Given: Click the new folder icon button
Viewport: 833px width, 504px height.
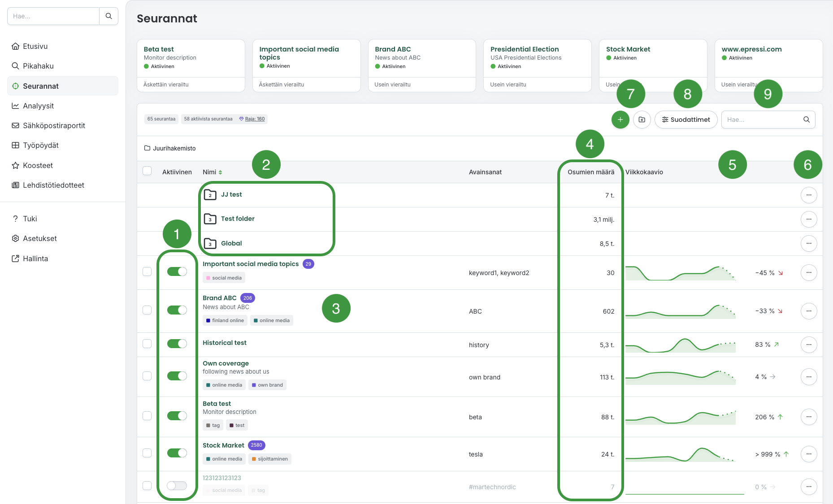Looking at the screenshot, I should [642, 120].
